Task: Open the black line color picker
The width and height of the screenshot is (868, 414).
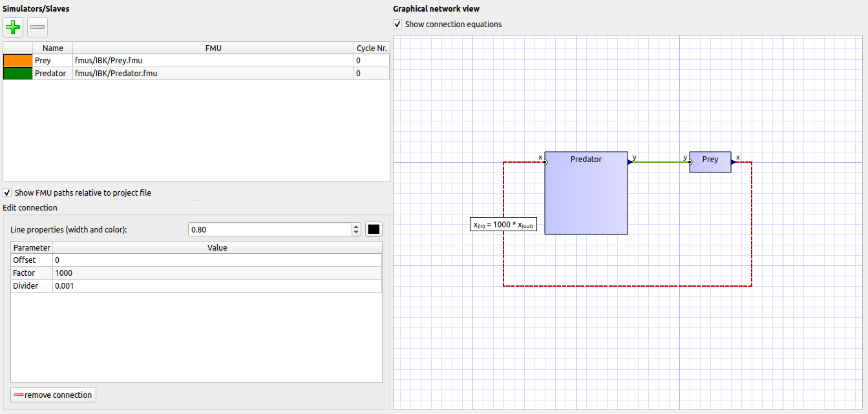Action: tap(374, 229)
